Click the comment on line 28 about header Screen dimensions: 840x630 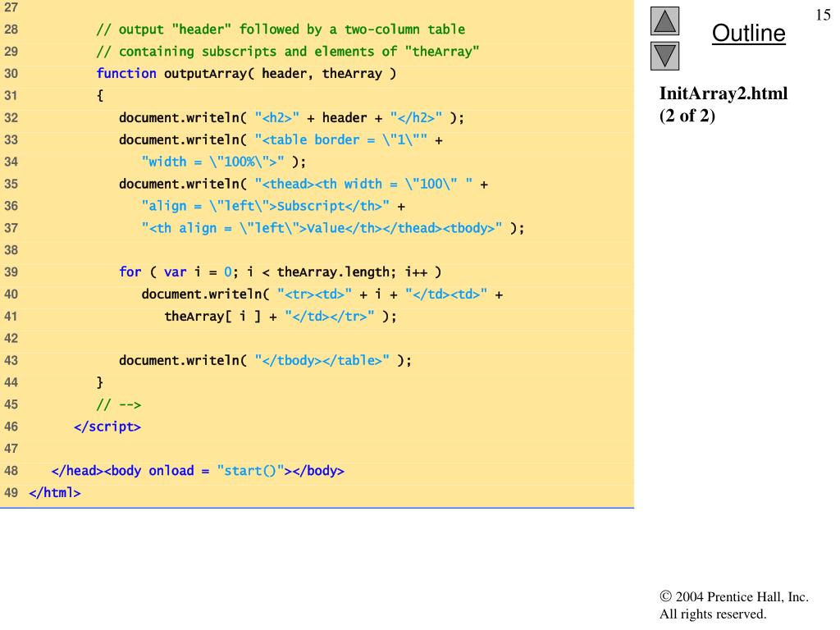pos(281,30)
